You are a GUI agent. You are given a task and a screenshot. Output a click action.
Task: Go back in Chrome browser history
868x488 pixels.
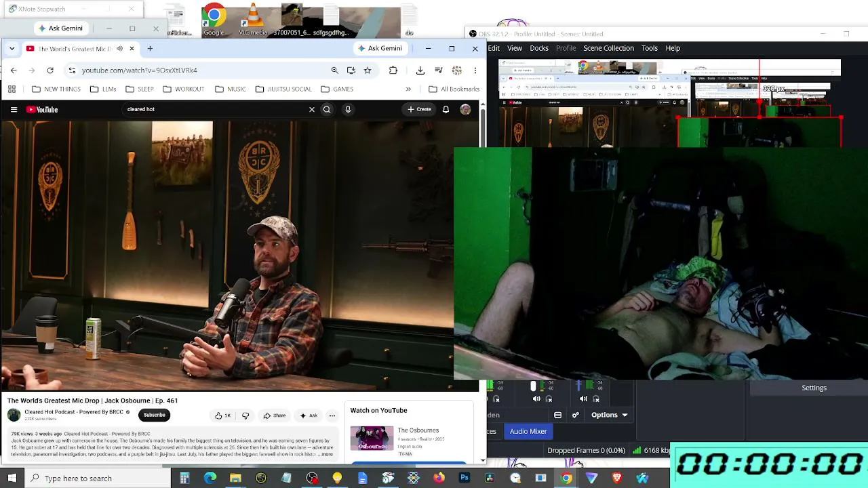click(14, 70)
